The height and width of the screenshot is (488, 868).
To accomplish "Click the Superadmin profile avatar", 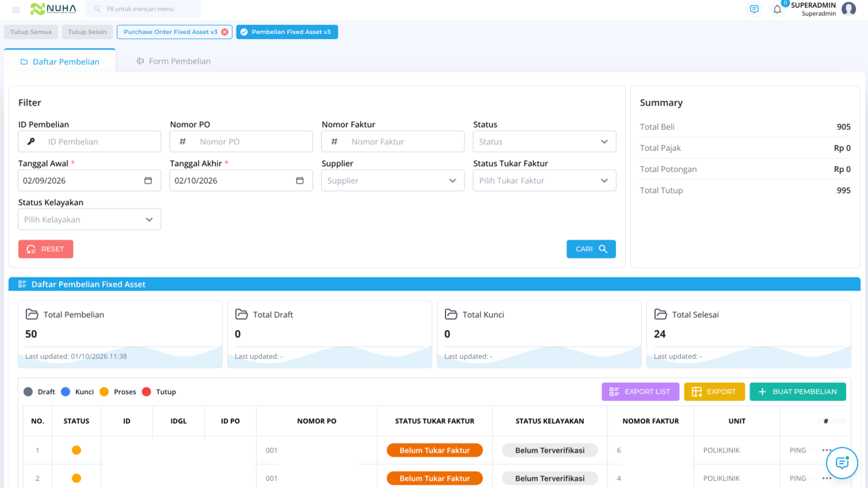I will [849, 9].
